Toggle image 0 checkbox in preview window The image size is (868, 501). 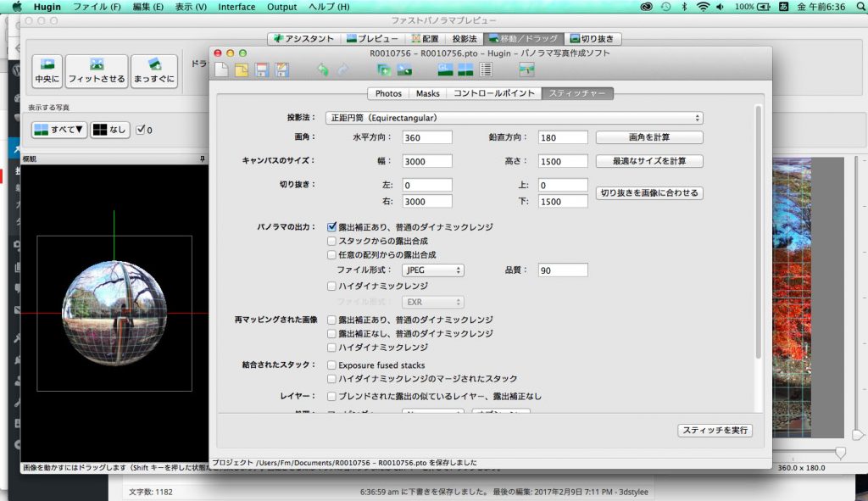141,130
